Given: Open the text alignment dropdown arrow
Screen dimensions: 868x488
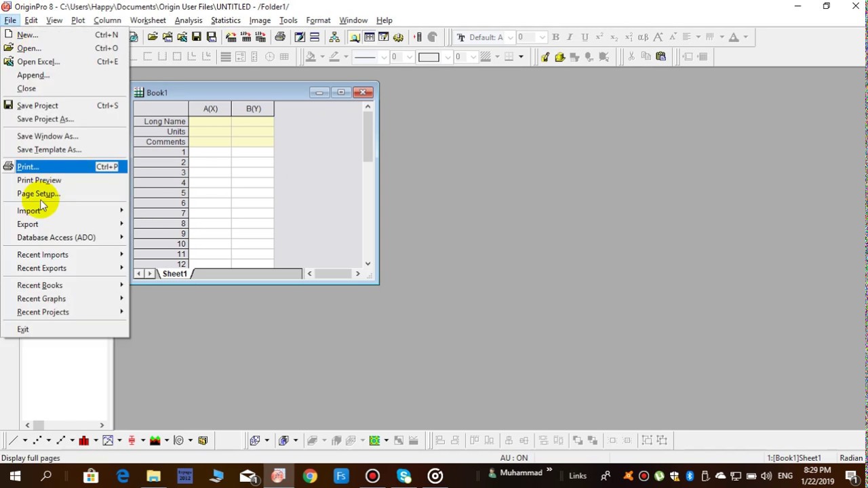Looking at the screenshot, I should 698,37.
